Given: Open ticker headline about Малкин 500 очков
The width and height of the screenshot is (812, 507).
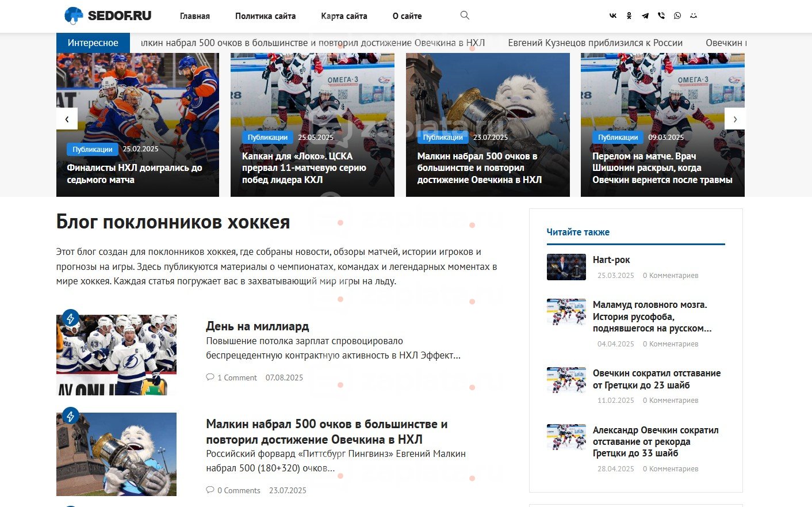Looking at the screenshot, I should (x=313, y=43).
